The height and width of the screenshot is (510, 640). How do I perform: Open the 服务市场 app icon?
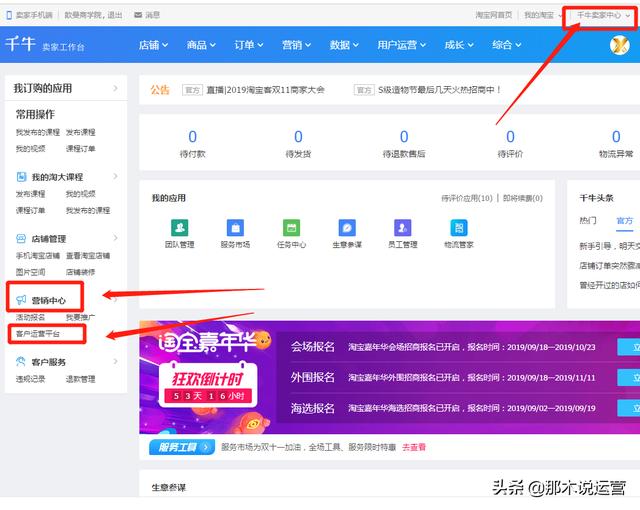pos(236,228)
